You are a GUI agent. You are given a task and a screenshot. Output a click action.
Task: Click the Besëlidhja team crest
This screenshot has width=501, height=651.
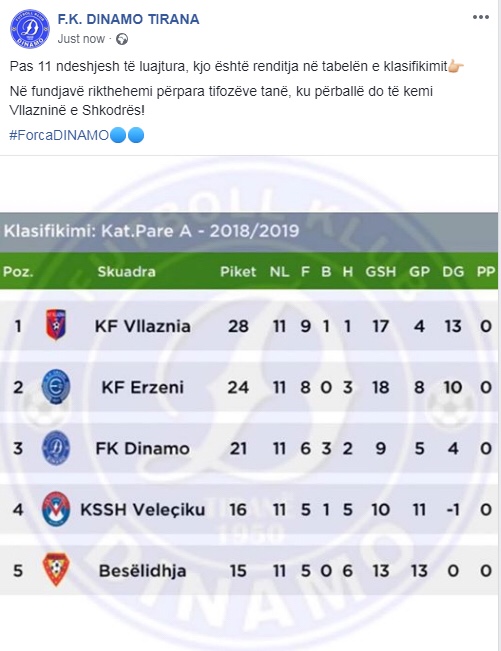pos(56,570)
